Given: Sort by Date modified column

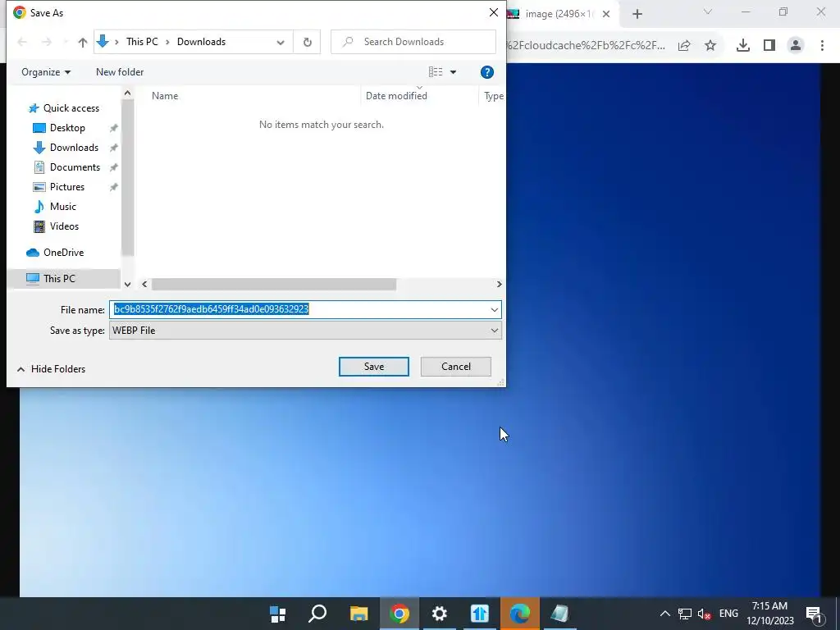Looking at the screenshot, I should click(x=396, y=96).
